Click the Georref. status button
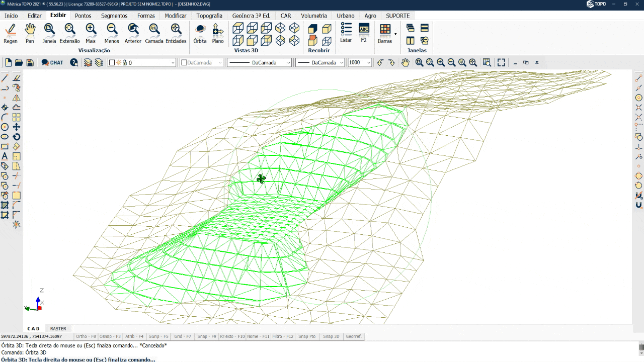644x362 pixels. pyautogui.click(x=354, y=336)
